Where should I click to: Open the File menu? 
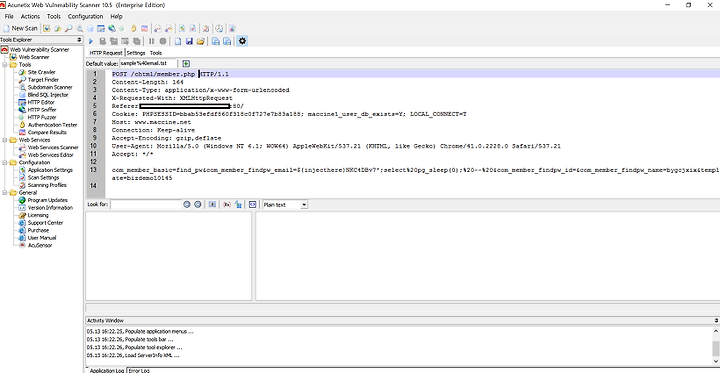pos(9,16)
